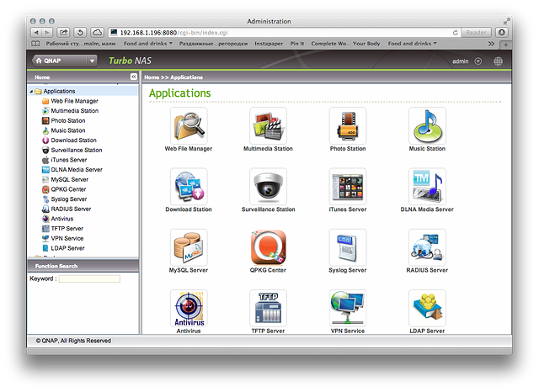
Task: Open the QNAP home dropdown arrow
Action: 92,61
